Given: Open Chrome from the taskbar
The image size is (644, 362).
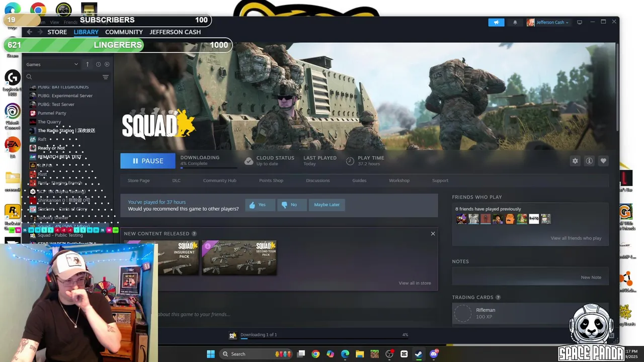Looking at the screenshot, I should click(315, 354).
